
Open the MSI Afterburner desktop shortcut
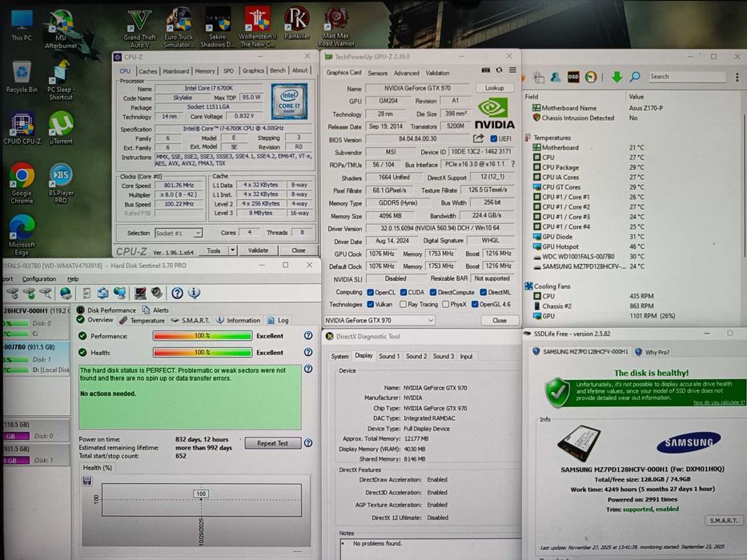(x=61, y=30)
